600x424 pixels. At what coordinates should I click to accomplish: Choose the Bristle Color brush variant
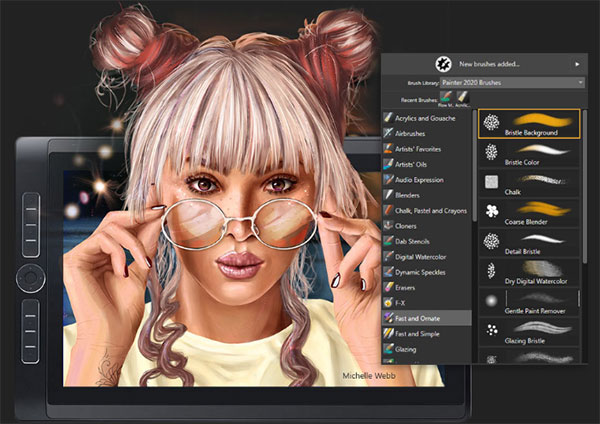tap(529, 153)
